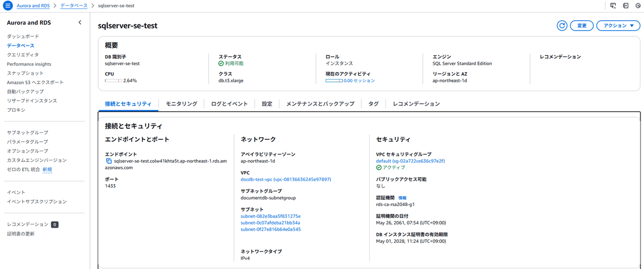This screenshot has width=644, height=269.
Task: Click the 利用可能 status text
Action: (234, 63)
